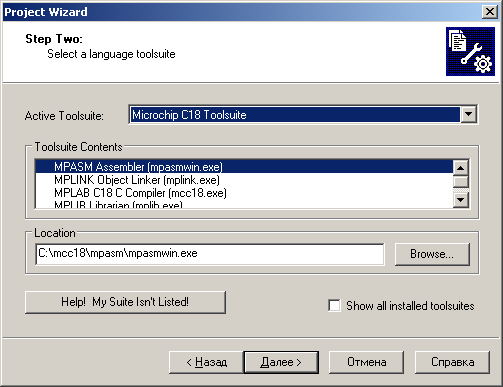Screen dimensions: 503x387
Task: Open the Active Toolsuite dropdown arrow
Action: coord(469,115)
